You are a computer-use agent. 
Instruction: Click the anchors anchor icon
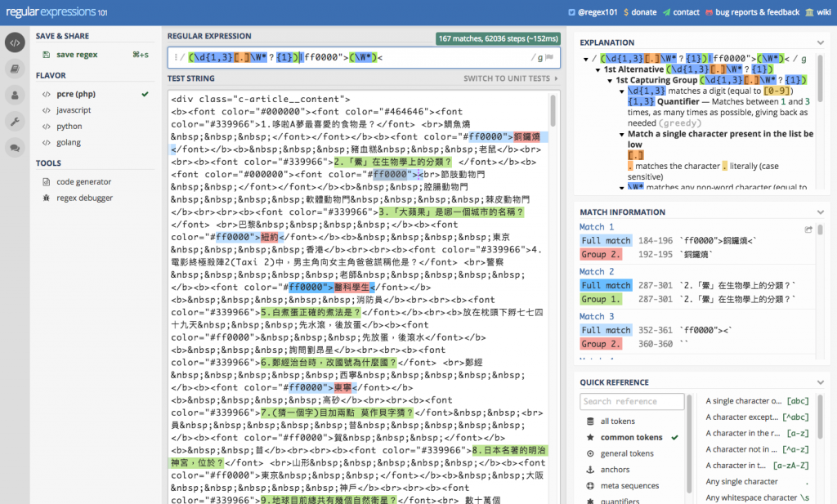click(x=590, y=470)
